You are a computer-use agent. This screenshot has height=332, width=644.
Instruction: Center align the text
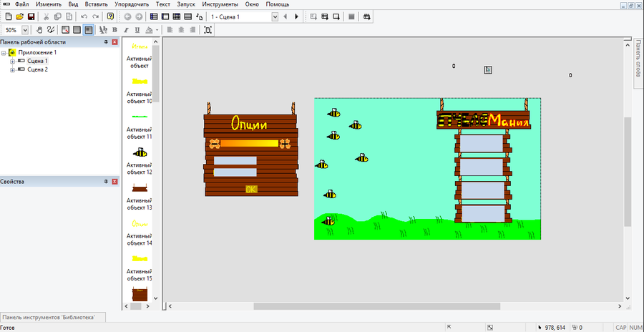[x=181, y=29]
